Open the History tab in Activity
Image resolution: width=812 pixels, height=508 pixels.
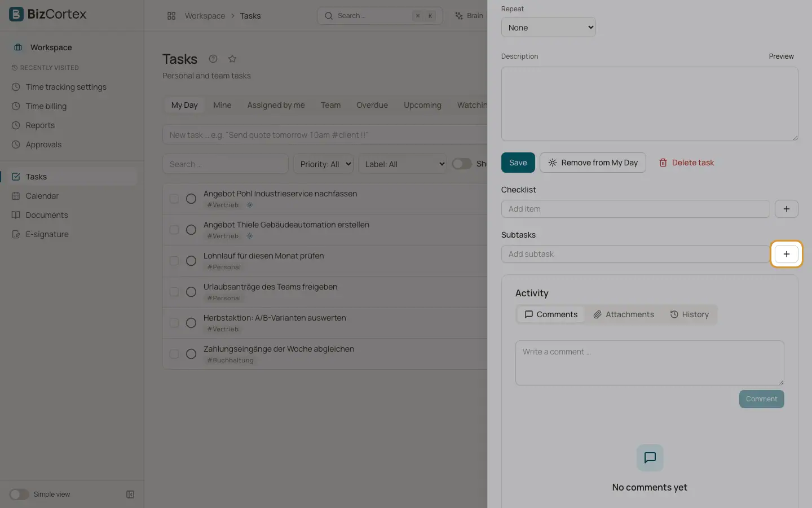point(689,314)
